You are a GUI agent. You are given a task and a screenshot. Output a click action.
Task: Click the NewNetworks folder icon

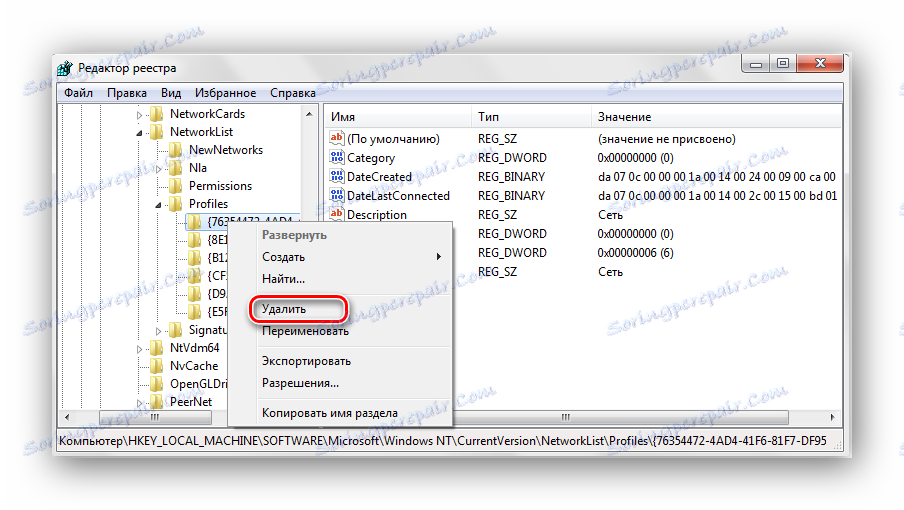pos(175,150)
